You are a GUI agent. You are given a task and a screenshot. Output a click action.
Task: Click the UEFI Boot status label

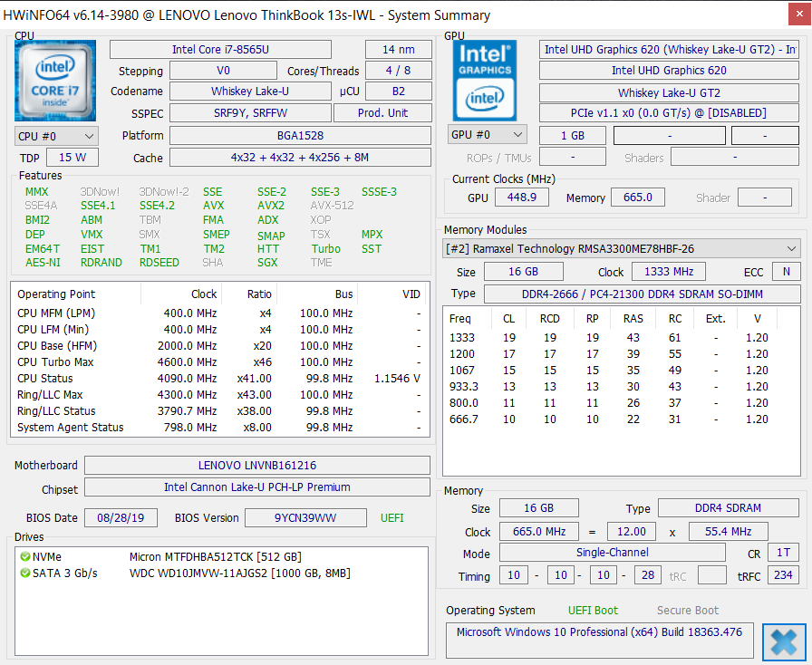point(593,611)
